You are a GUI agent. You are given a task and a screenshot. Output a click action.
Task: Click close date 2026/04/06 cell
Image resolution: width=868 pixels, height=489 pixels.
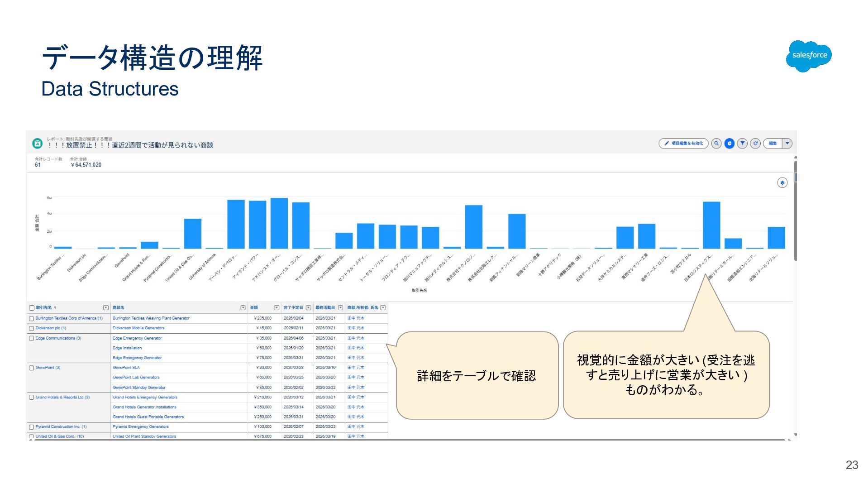click(294, 338)
